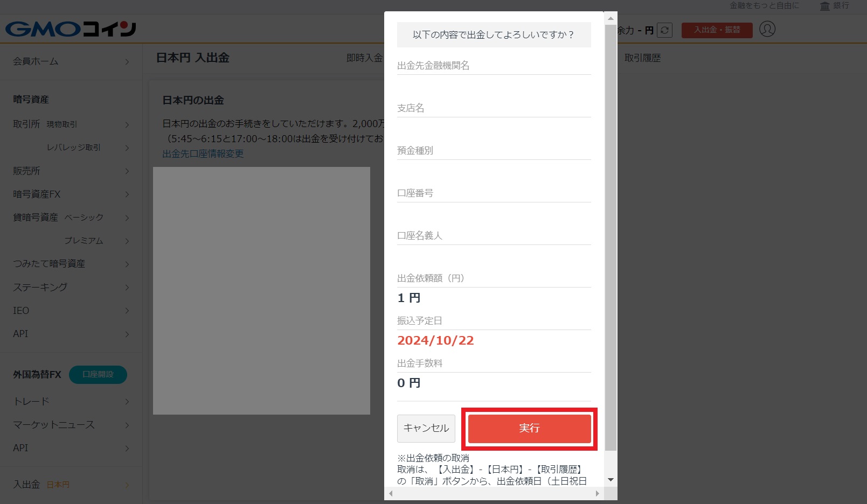The width and height of the screenshot is (867, 504).
Task: Click the 出金先口座情報変更 link
Action: pyautogui.click(x=203, y=154)
